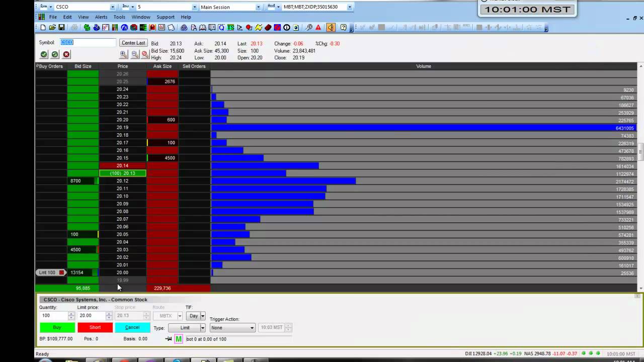Image resolution: width=644 pixels, height=362 pixels.
Task: Click the Ask Size column header
Action: (163, 66)
